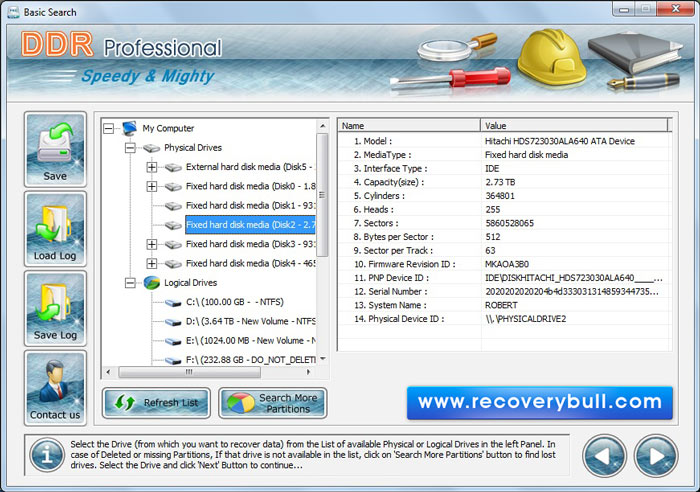The height and width of the screenshot is (492, 700).
Task: Select the 'Capacity(size) :' row
Action: pos(504,182)
